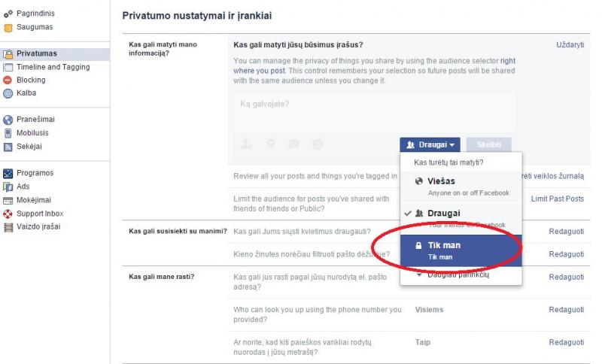
Task: Click the tag people icon in composer
Action: [246, 144]
